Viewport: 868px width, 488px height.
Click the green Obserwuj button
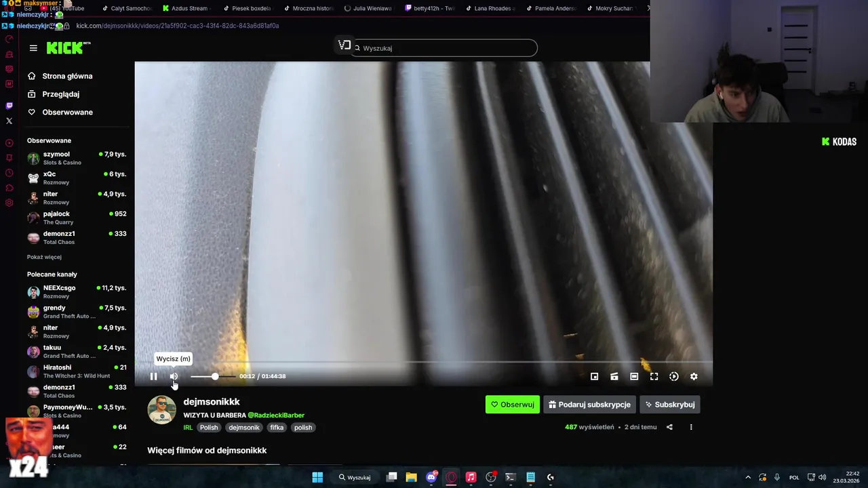point(513,405)
